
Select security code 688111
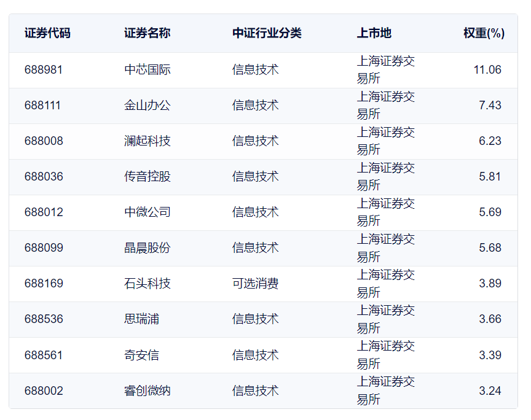[x=42, y=105]
